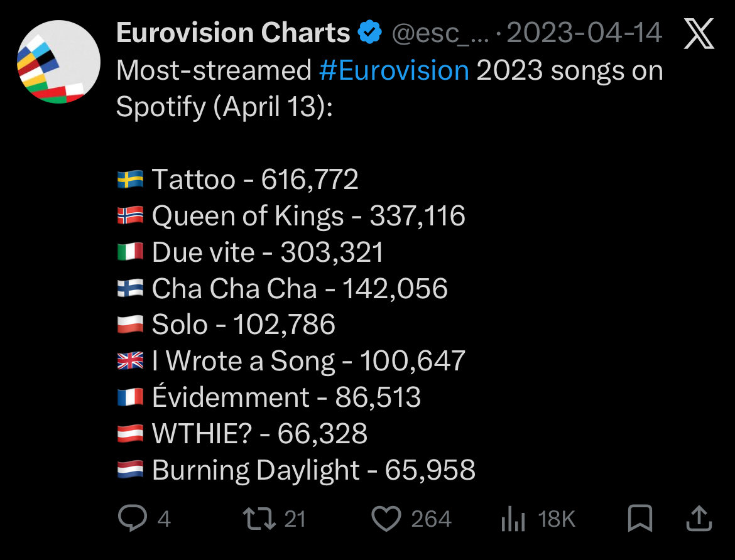Image resolution: width=735 pixels, height=560 pixels.
Task: View tweet analytics bar chart icon
Action: (x=513, y=520)
